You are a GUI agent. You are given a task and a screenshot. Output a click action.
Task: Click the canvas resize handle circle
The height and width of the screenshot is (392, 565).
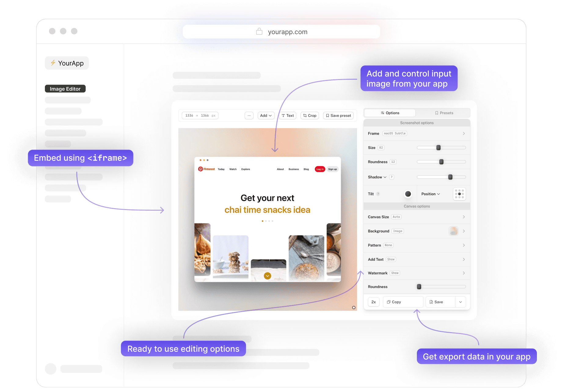point(354,307)
